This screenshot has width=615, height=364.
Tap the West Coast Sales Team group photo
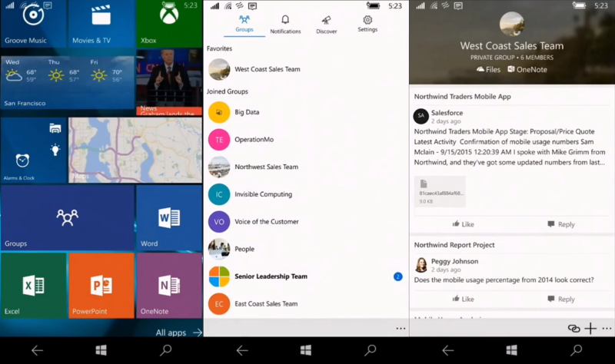pyautogui.click(x=512, y=24)
